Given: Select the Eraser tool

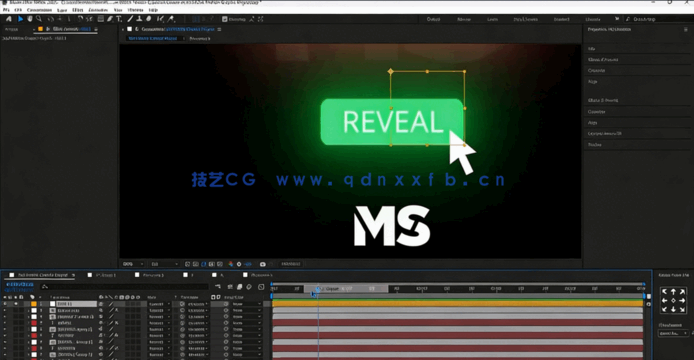Looking at the screenshot, I should point(149,19).
